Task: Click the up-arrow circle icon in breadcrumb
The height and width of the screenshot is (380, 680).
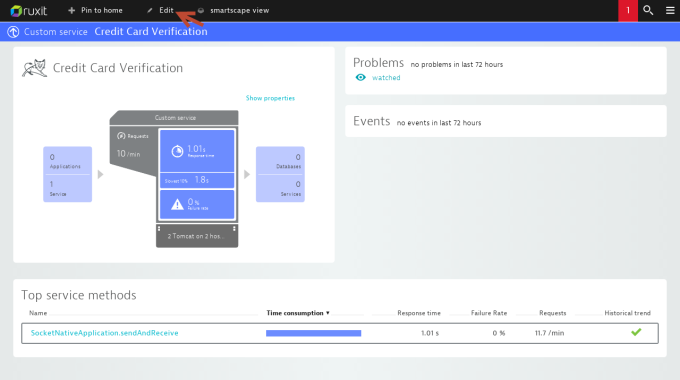Action: (x=13, y=32)
